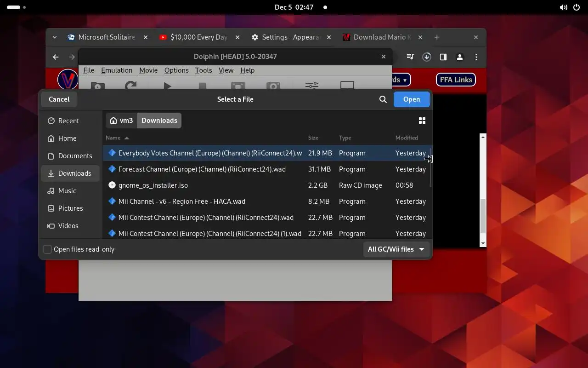
Task: Click the Recent clock icon in sidebar
Action: pos(51,121)
